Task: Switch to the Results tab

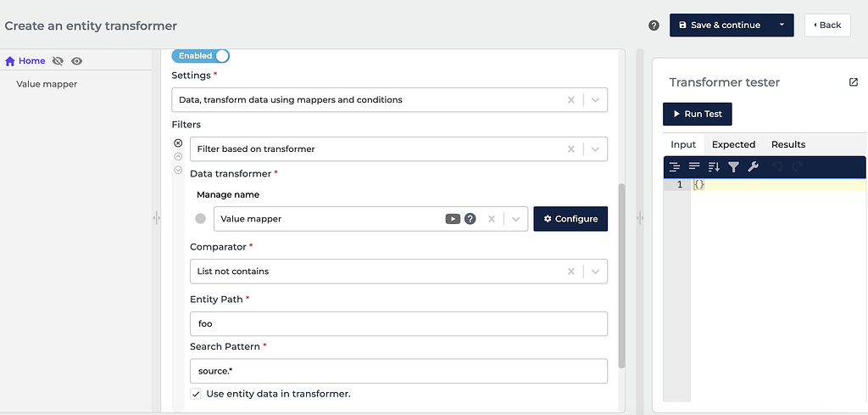Action: [788, 144]
